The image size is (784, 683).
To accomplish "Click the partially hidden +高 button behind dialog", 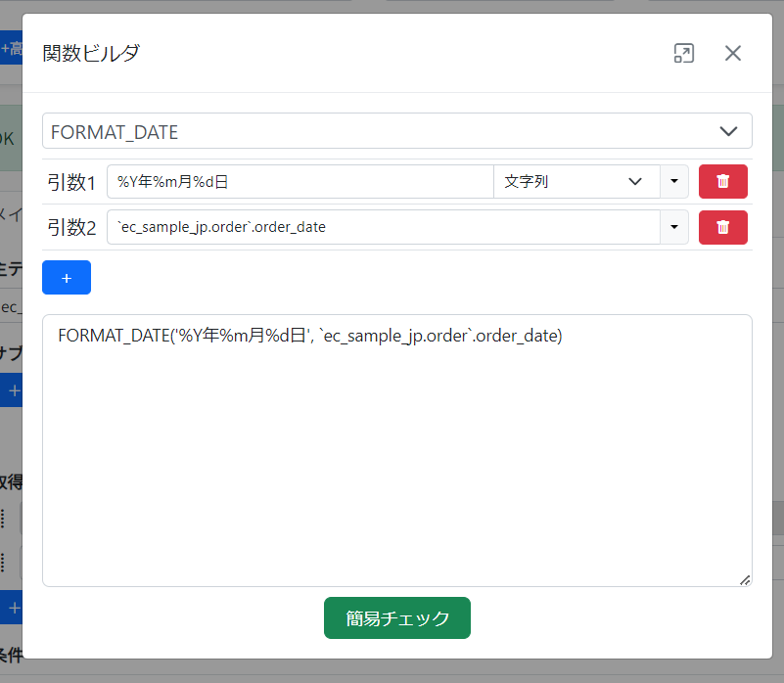I will (11, 48).
